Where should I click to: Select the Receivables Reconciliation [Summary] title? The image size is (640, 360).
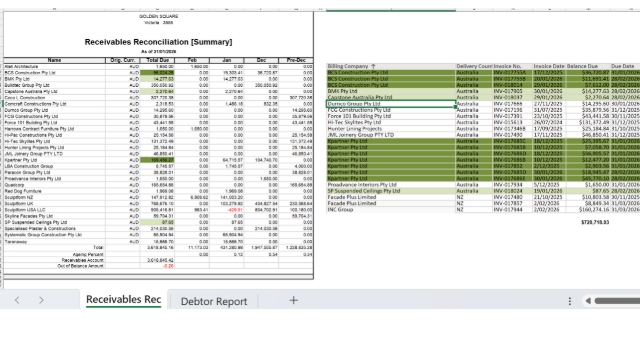click(x=158, y=42)
